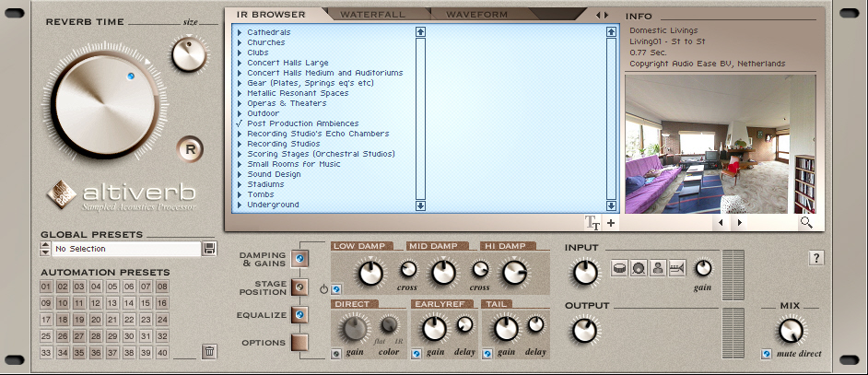Click the large Reverb Time knob

pos(105,105)
